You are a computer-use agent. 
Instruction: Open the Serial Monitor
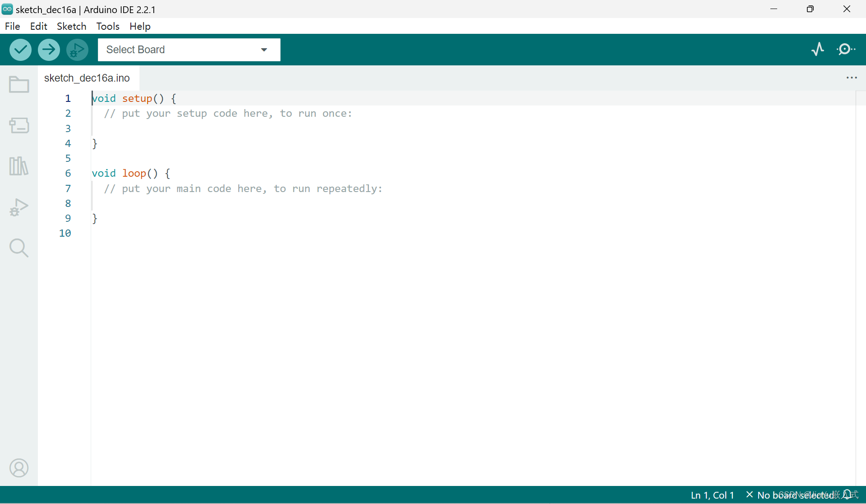point(846,49)
